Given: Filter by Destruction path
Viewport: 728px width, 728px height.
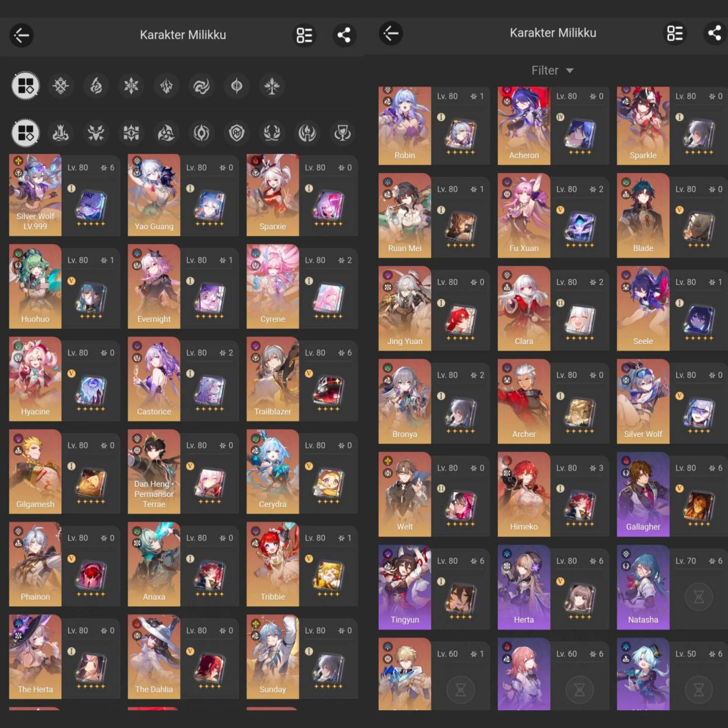Looking at the screenshot, I should pyautogui.click(x=61, y=133).
